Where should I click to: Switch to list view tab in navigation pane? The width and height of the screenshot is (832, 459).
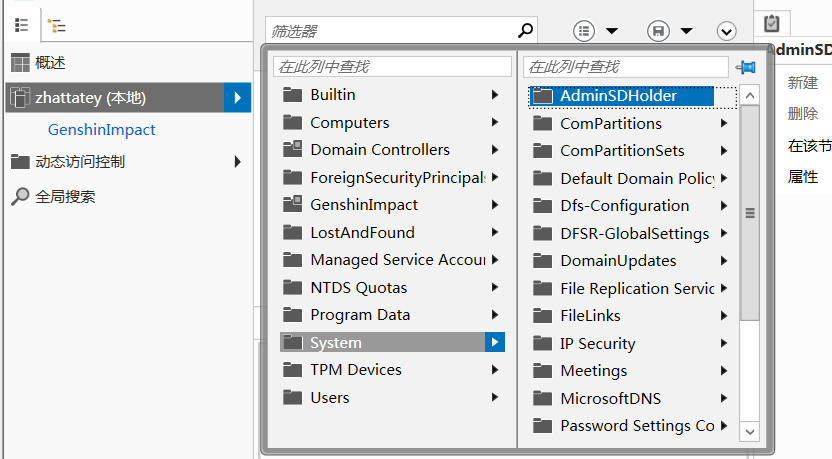point(21,25)
